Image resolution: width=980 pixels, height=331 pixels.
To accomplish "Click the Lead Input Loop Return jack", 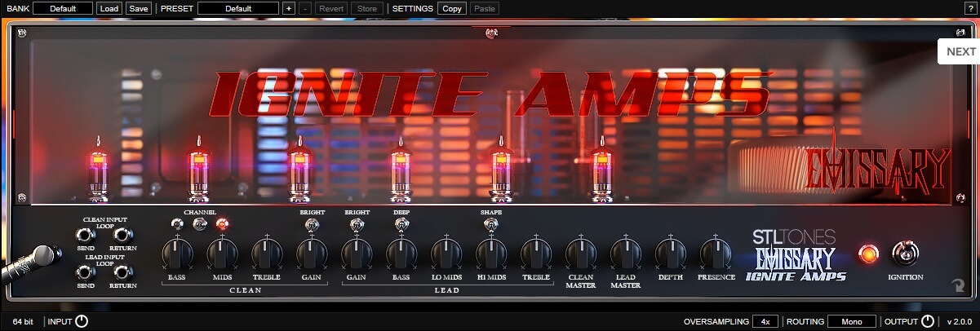I will click(x=122, y=272).
